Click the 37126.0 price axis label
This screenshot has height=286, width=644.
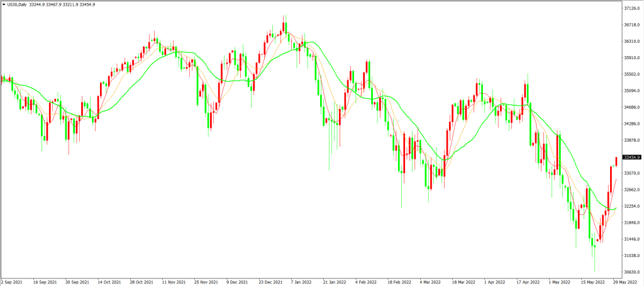631,9
